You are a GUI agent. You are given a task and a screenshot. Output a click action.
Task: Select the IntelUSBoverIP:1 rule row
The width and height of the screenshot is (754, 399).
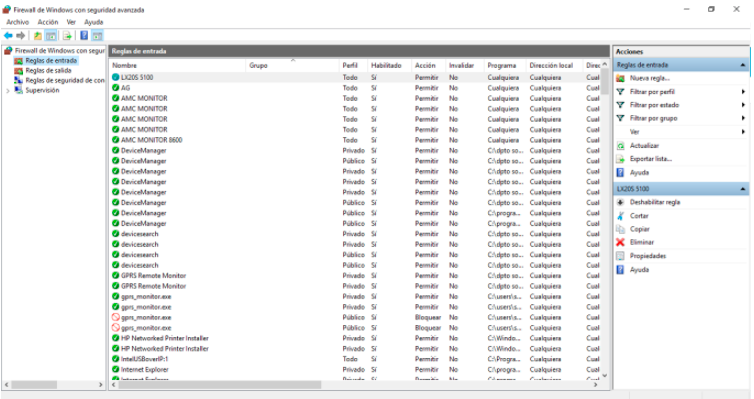click(355, 359)
